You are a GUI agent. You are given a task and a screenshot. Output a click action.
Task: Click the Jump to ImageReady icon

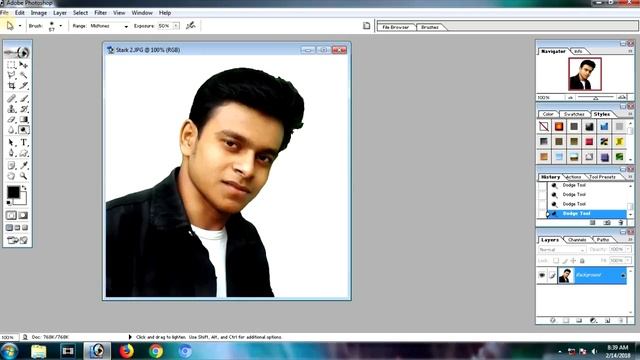[x=17, y=240]
